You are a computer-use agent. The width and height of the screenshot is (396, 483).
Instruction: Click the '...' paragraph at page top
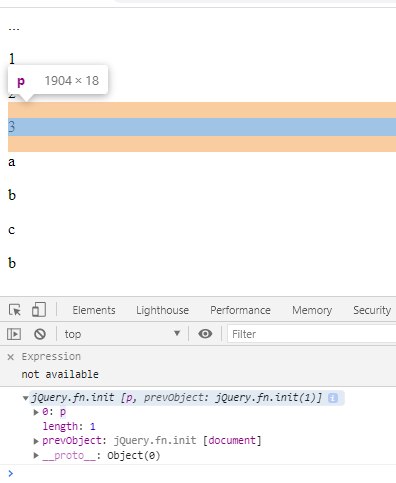click(14, 28)
